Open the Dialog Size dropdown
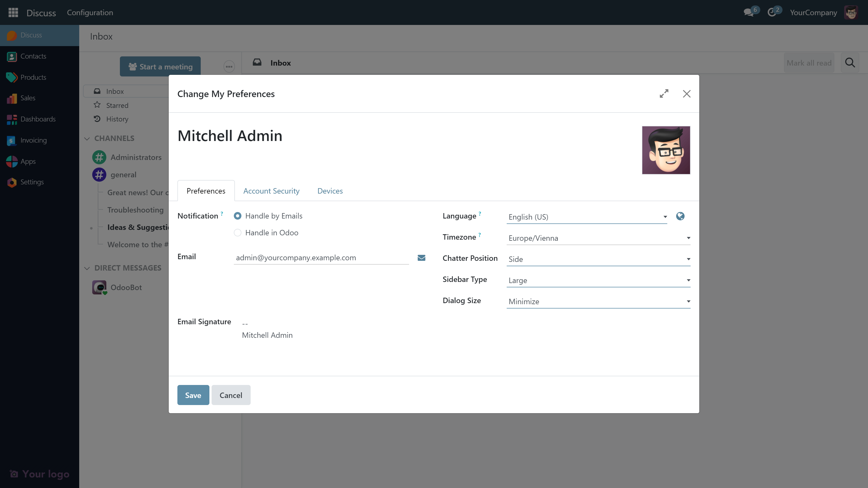This screenshot has width=868, height=488. [598, 301]
